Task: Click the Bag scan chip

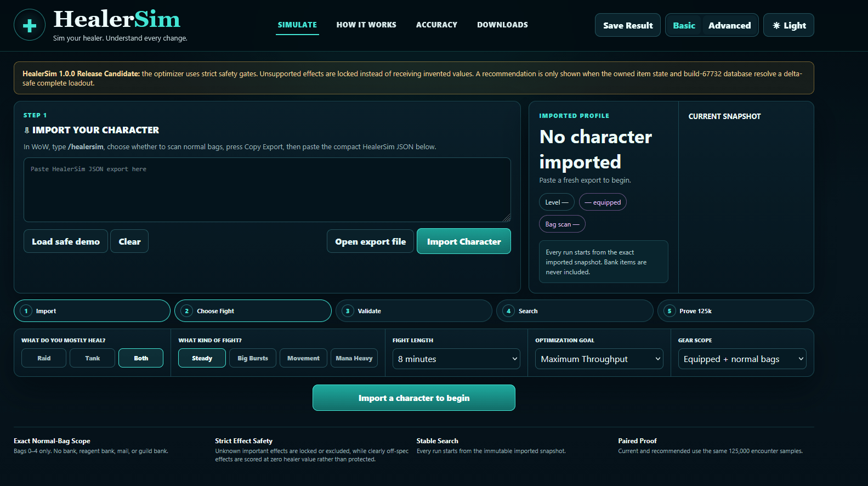Action: 562,224
